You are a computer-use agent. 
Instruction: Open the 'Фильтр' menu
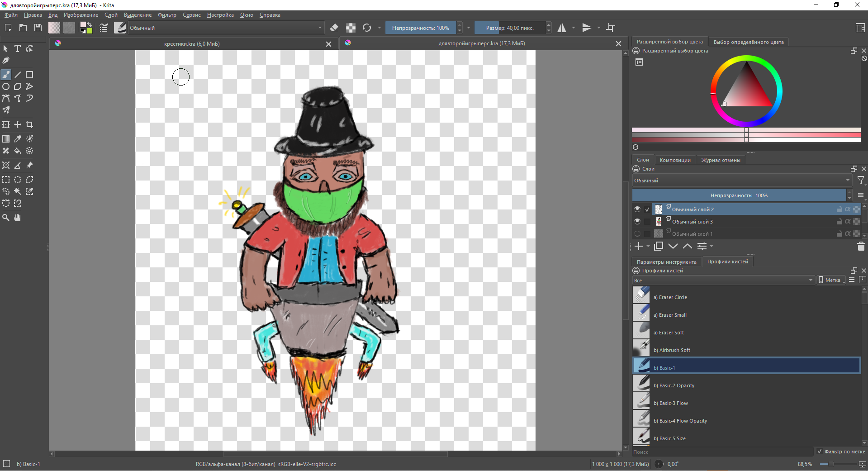coord(167,15)
